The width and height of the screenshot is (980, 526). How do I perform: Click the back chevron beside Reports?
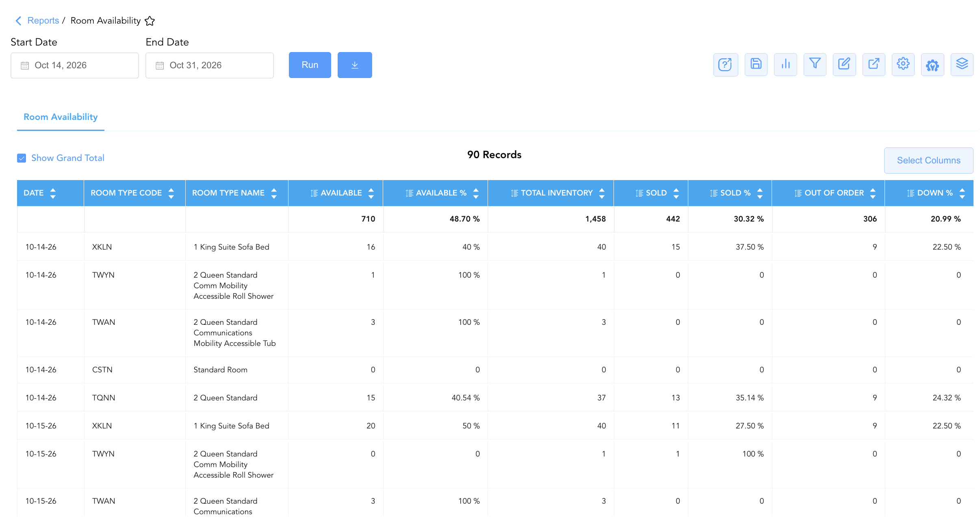pyautogui.click(x=18, y=21)
